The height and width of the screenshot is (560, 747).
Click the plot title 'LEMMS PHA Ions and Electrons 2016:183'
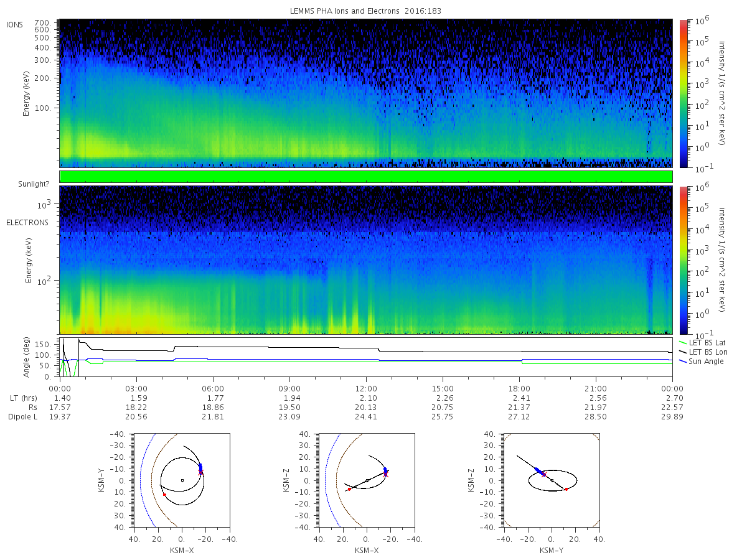pos(365,11)
